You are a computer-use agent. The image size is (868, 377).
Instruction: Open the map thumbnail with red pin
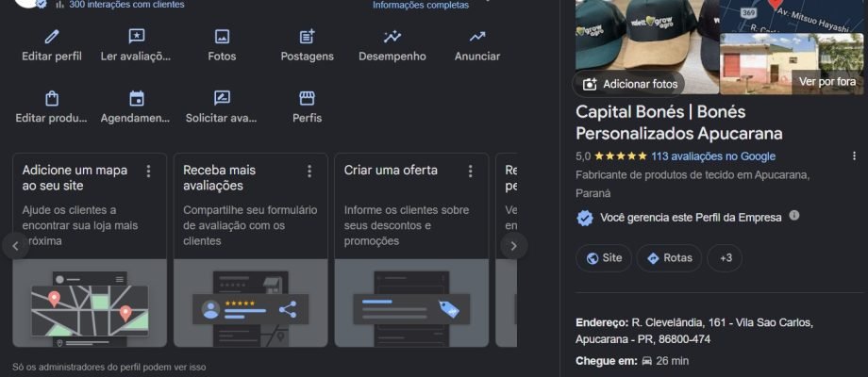792,15
